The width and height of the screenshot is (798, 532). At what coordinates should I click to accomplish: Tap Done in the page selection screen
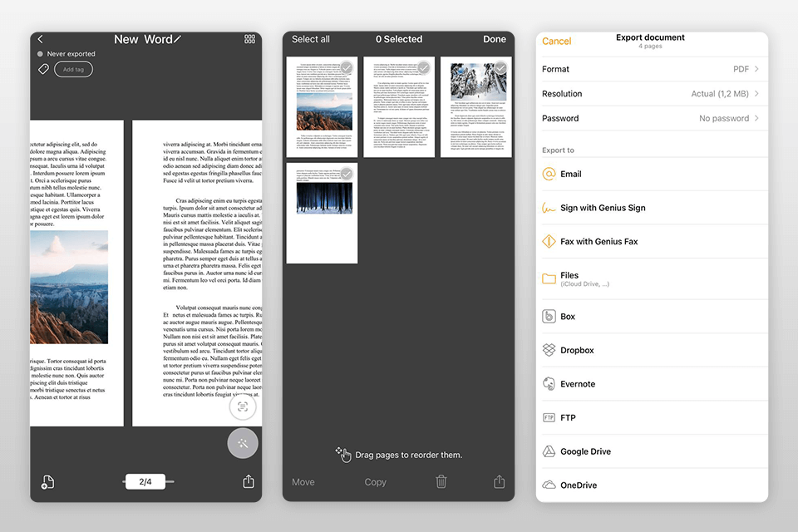point(494,39)
